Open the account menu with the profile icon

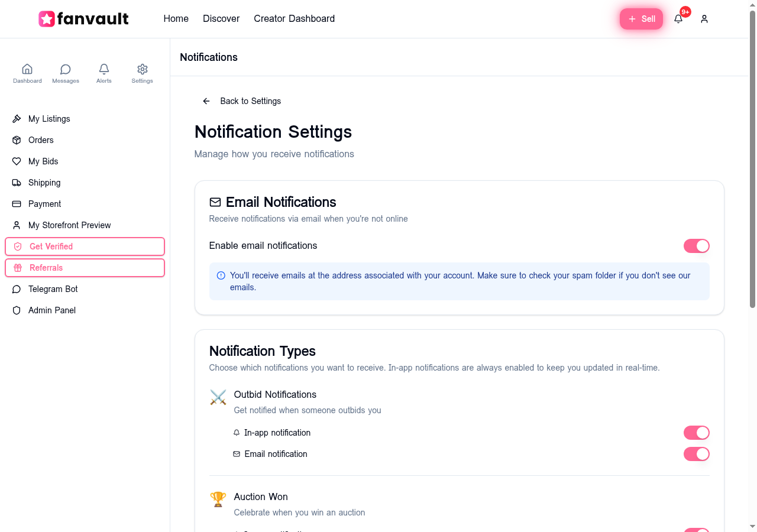click(x=704, y=19)
